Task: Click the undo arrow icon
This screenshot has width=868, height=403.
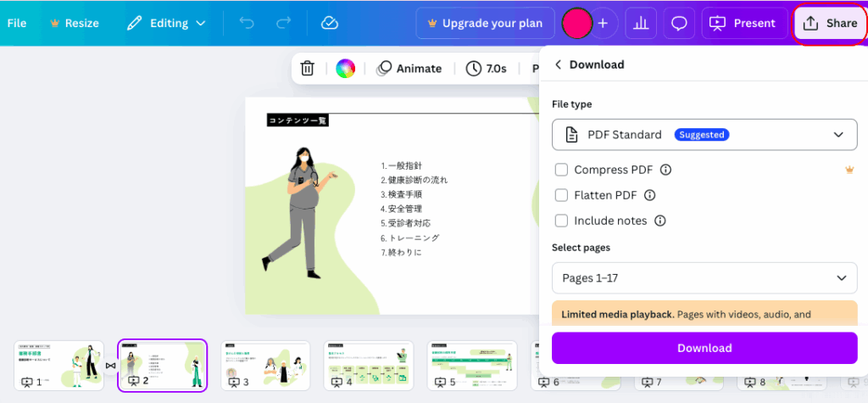Action: click(x=247, y=23)
